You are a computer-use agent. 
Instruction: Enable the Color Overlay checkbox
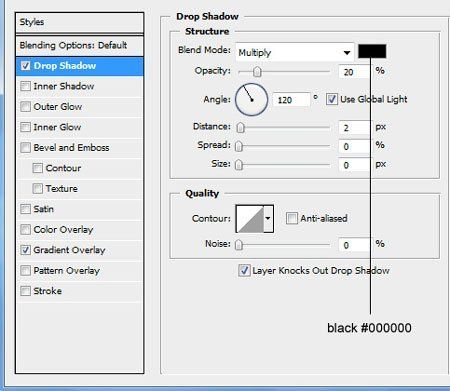click(x=26, y=230)
